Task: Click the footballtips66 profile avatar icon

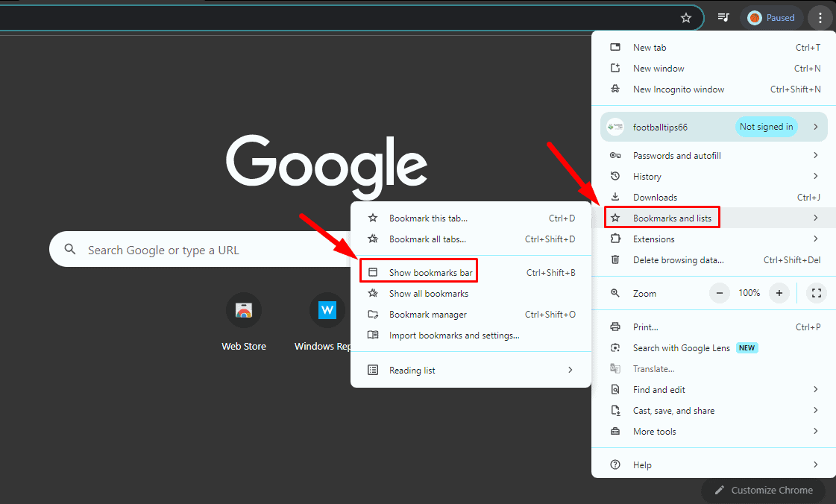Action: [x=615, y=127]
